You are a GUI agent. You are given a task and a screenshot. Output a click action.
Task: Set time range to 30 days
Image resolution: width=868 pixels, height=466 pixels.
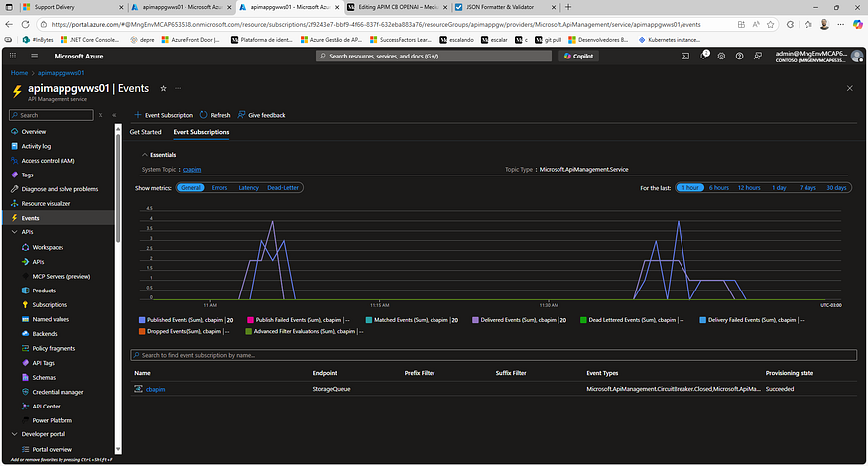[836, 188]
